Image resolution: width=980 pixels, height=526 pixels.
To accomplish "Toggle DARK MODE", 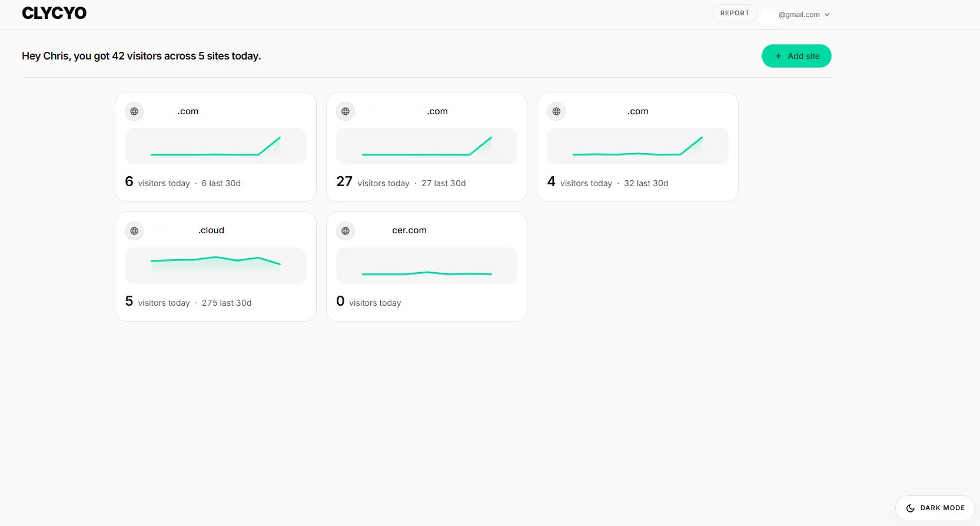I will 935,508.
